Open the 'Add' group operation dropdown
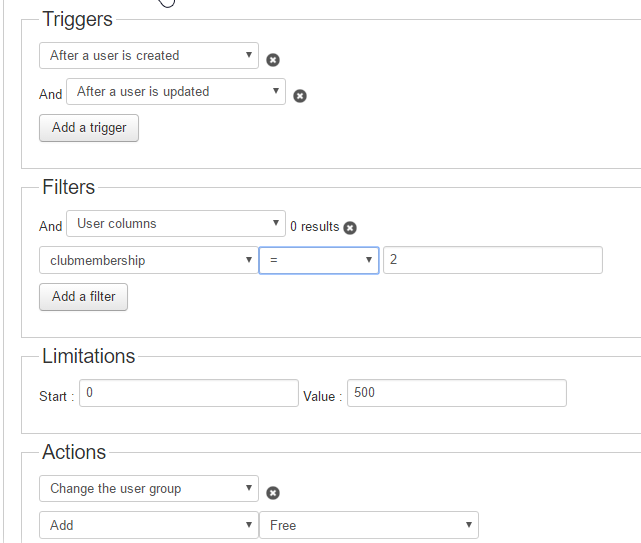 (x=149, y=525)
